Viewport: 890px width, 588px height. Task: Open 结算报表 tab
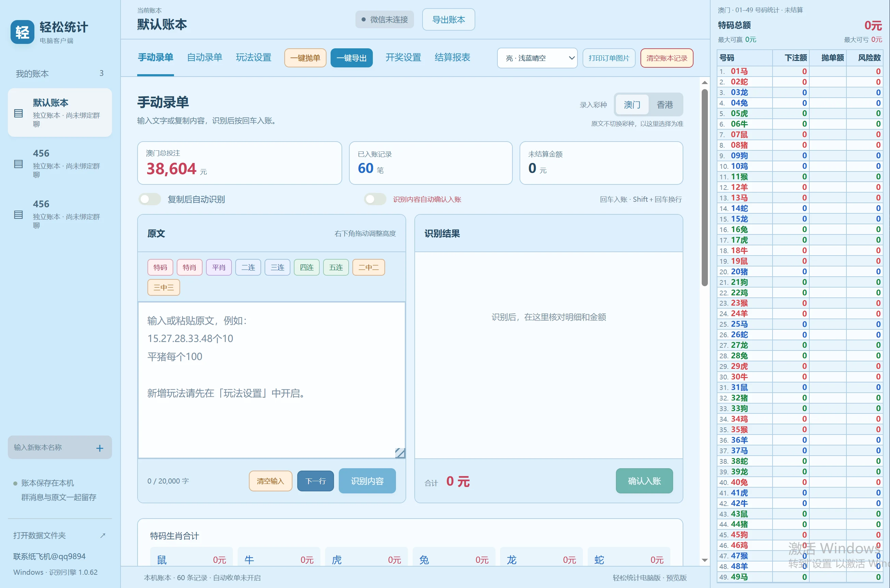(452, 58)
